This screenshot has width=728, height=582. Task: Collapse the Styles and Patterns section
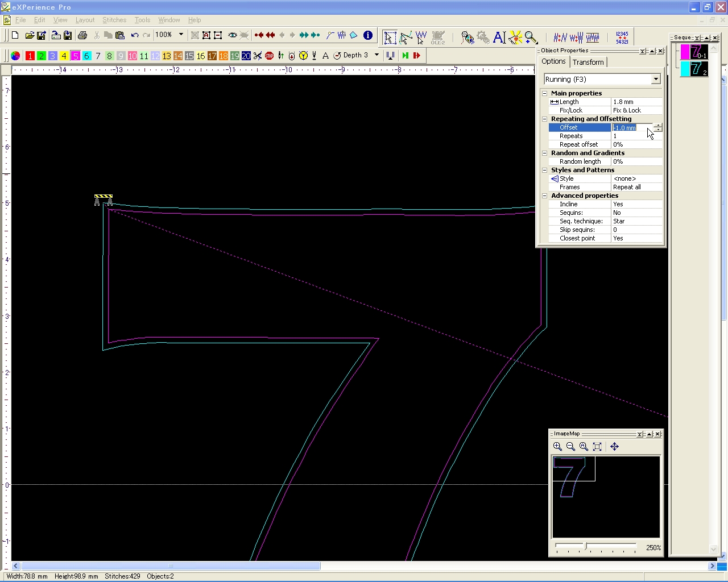544,170
